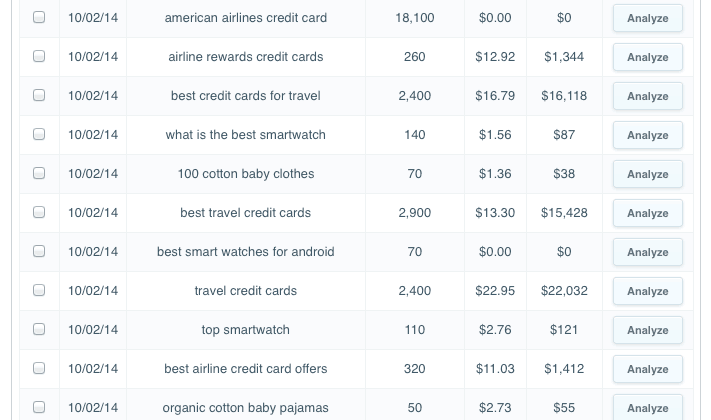Check organic cotton baby pajamas checkbox
The width and height of the screenshot is (711, 420).
coord(39,407)
